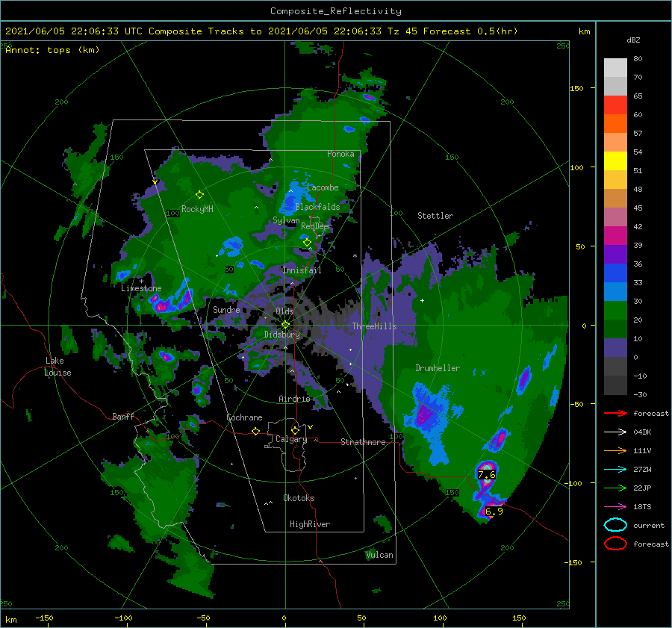Click the ThreeHills label

coord(374,326)
